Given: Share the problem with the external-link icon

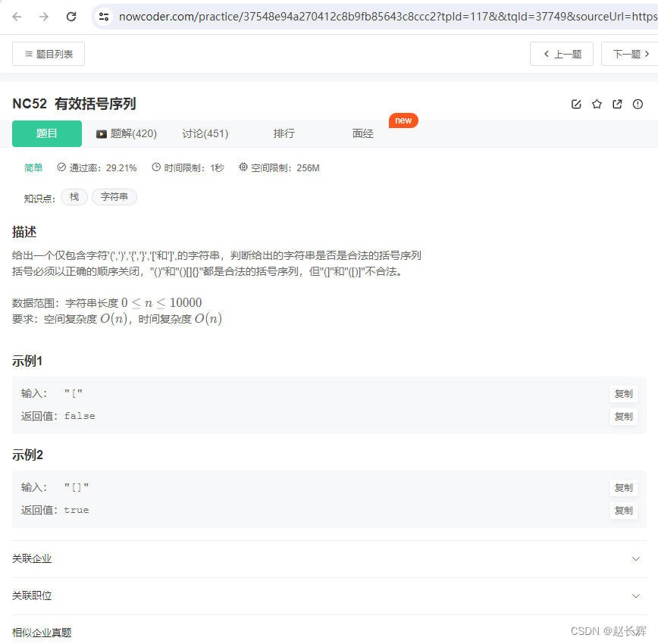Looking at the screenshot, I should (x=617, y=104).
